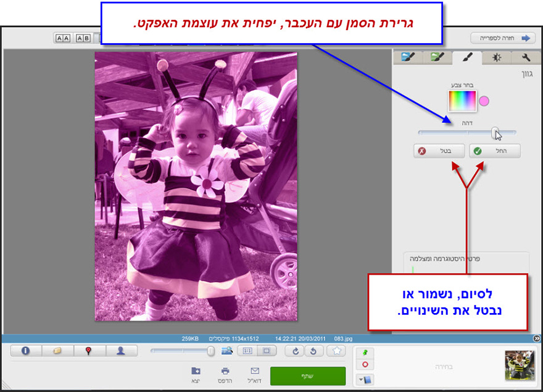Expand the small blue arrow dropdown bottom right

coord(360,378)
